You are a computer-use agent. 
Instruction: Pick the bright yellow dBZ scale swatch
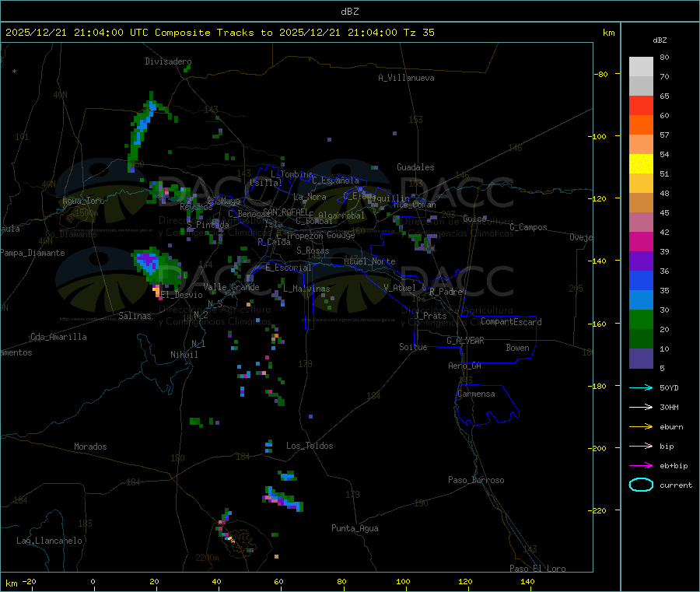pos(641,163)
